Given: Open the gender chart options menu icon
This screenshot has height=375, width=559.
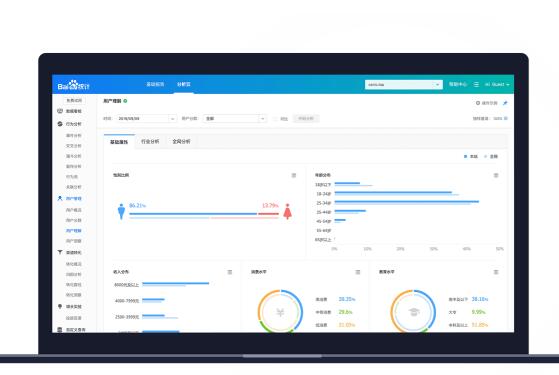Looking at the screenshot, I should coord(294,175).
